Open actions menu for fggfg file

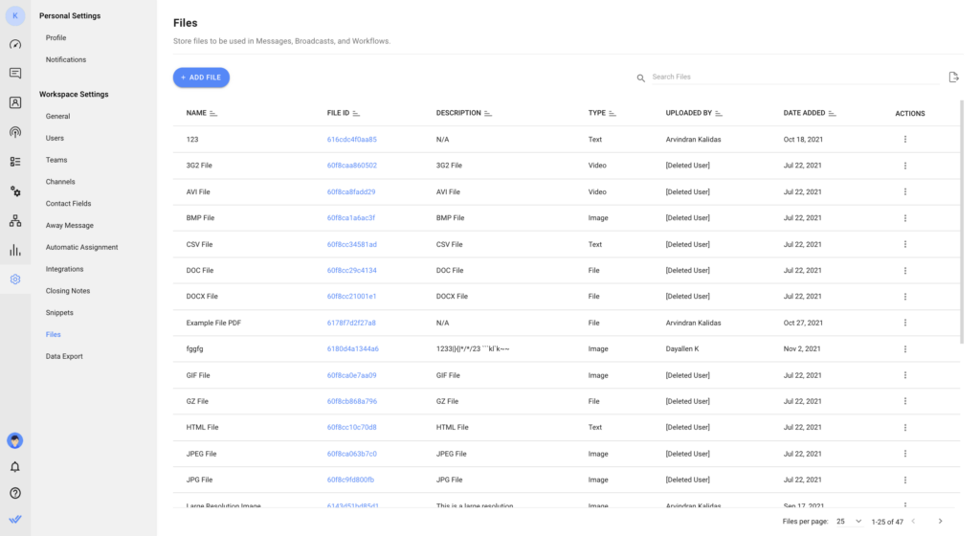coord(904,349)
